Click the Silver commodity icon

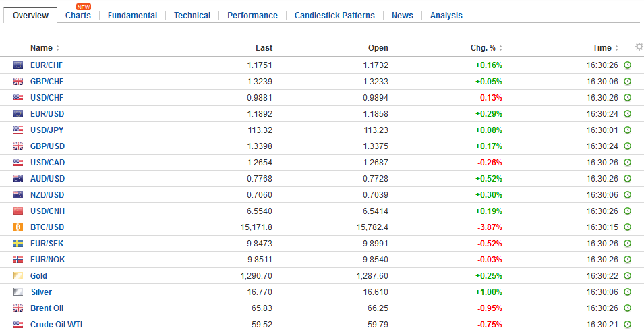18,292
